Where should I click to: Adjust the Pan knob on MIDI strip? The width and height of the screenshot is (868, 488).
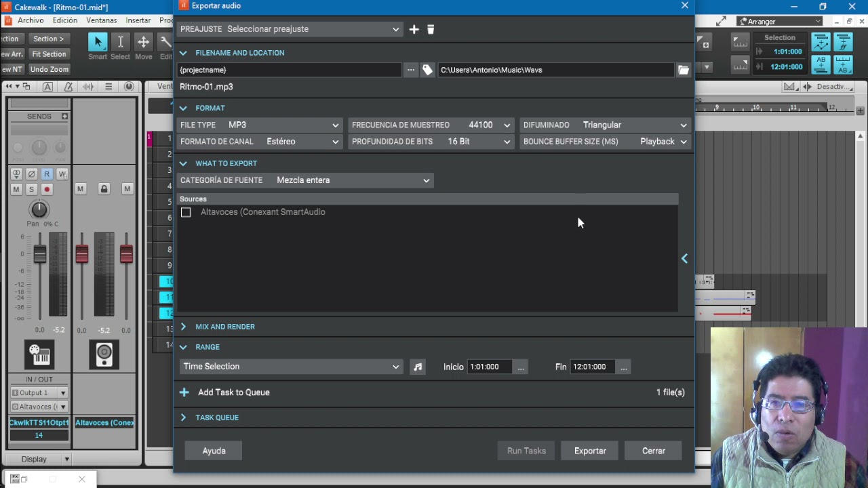[39, 209]
